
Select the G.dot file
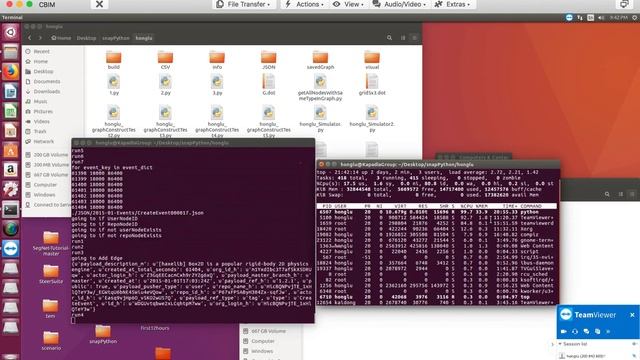269,85
